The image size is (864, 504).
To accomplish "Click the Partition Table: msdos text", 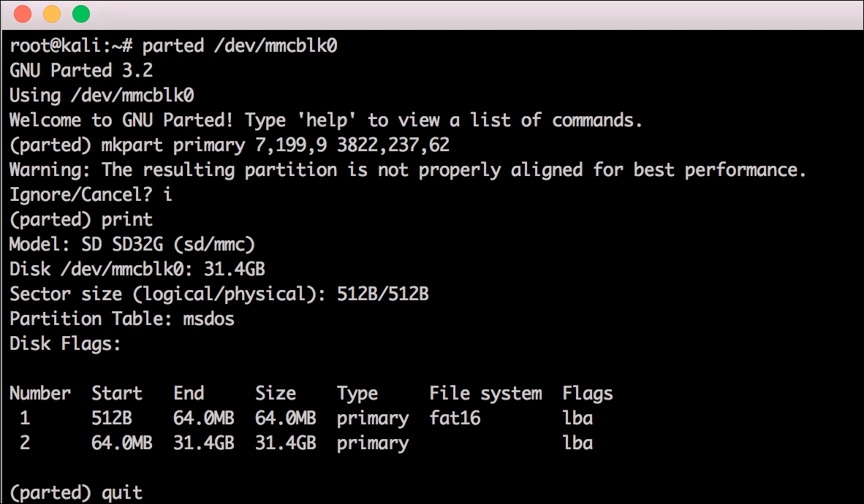I will [x=121, y=318].
